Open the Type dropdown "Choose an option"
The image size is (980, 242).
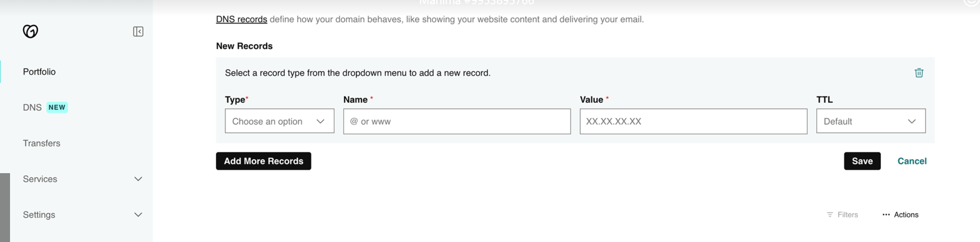[x=279, y=121]
